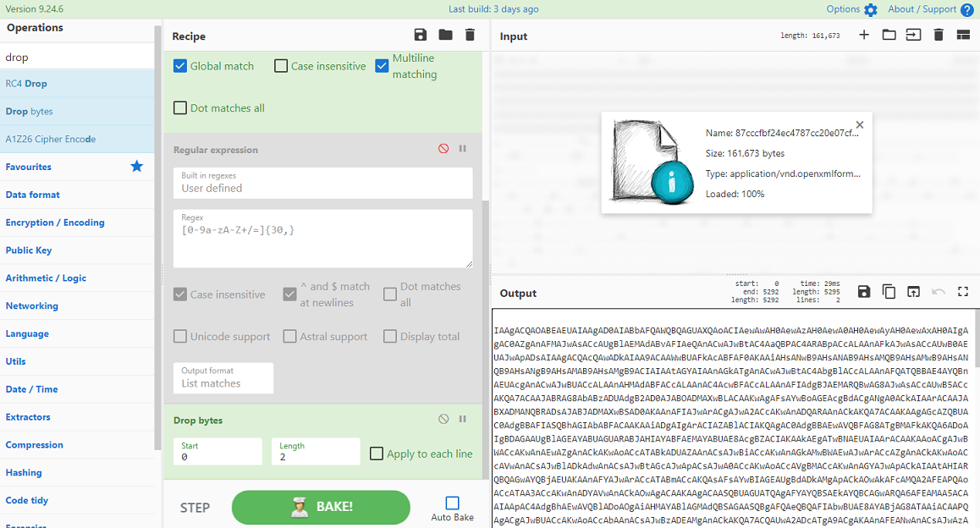
Task: Disable the Regular expression operation
Action: point(443,149)
